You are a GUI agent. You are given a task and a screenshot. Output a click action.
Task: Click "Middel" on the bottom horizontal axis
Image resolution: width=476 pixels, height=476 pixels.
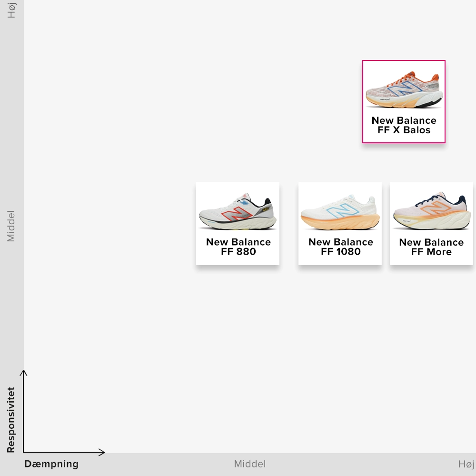[x=249, y=464]
